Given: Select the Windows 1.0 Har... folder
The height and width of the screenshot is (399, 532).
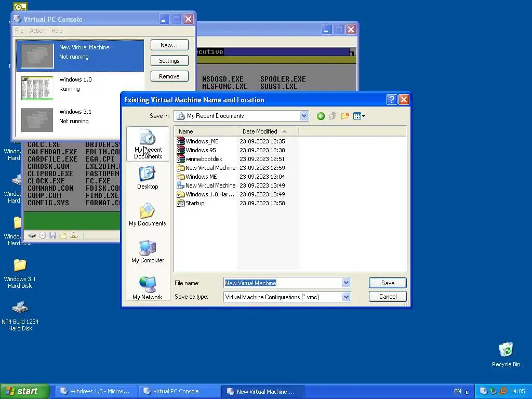Looking at the screenshot, I should (x=206, y=194).
